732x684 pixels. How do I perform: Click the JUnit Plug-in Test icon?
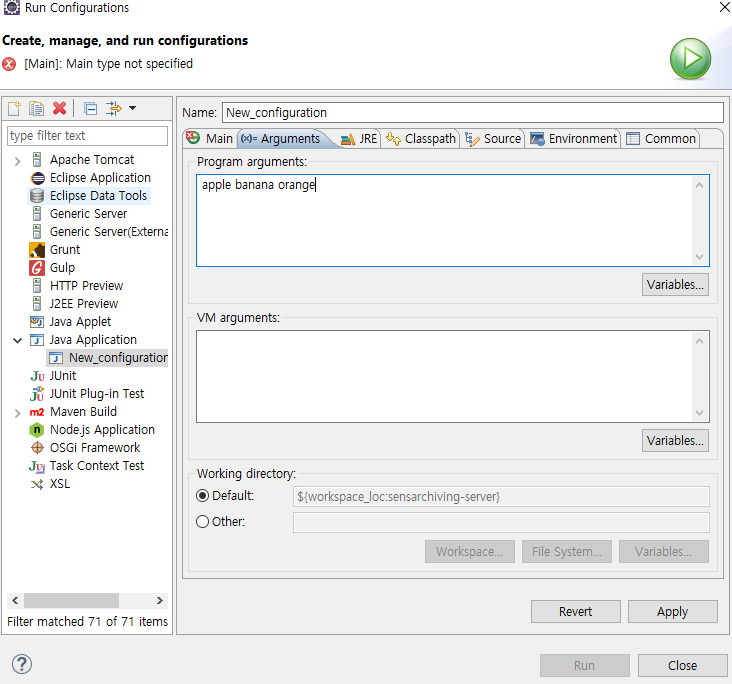click(x=37, y=394)
